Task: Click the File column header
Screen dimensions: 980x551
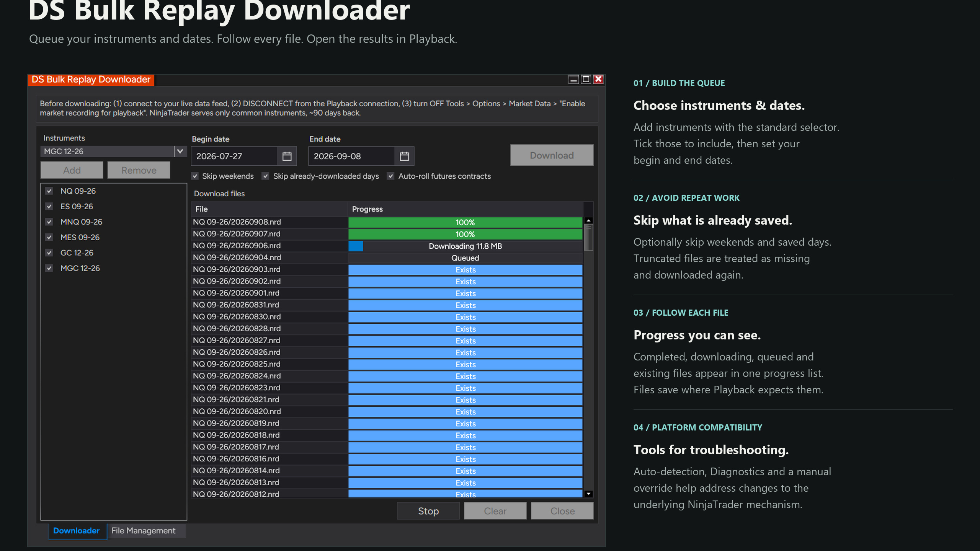Action: (x=269, y=209)
